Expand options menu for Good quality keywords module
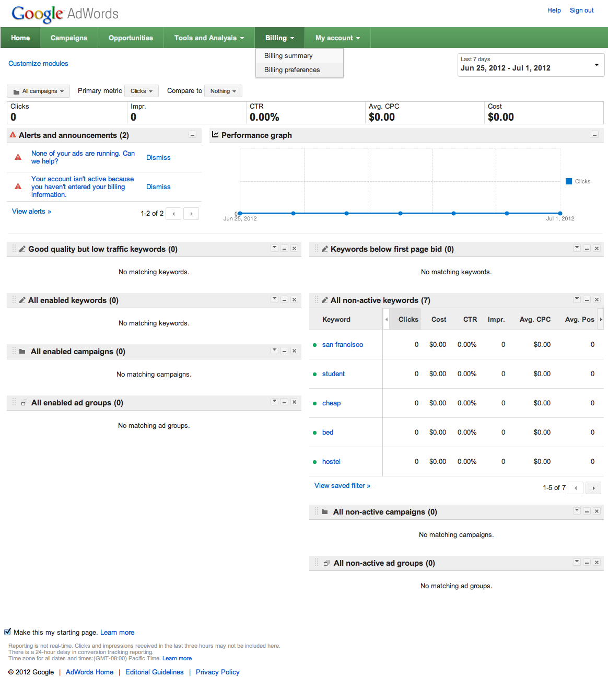The height and width of the screenshot is (700, 608). [274, 248]
